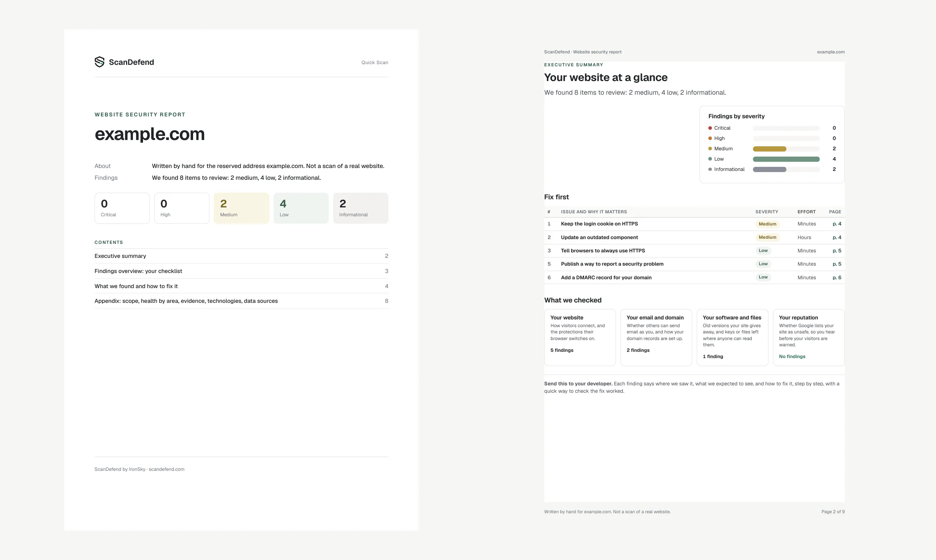Select the High count card
Screen dimensions: 936x560
click(182, 208)
